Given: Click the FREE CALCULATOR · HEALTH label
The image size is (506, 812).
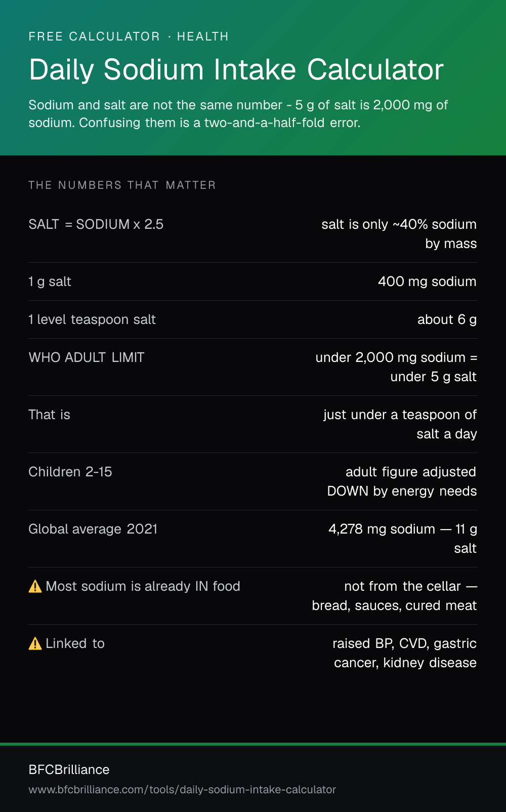Looking at the screenshot, I should click(129, 36).
